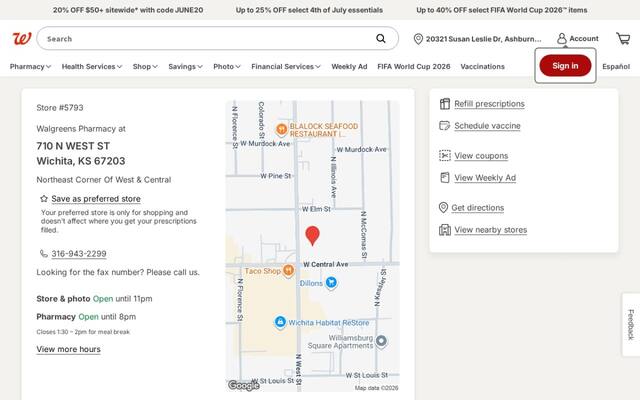Click View nearby stores link
This screenshot has height=400, width=640.
[x=491, y=230]
